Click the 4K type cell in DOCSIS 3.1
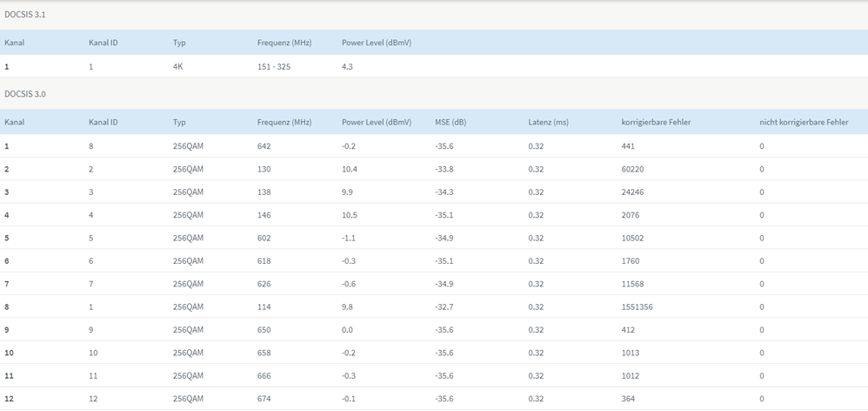868x411 pixels. tap(178, 66)
